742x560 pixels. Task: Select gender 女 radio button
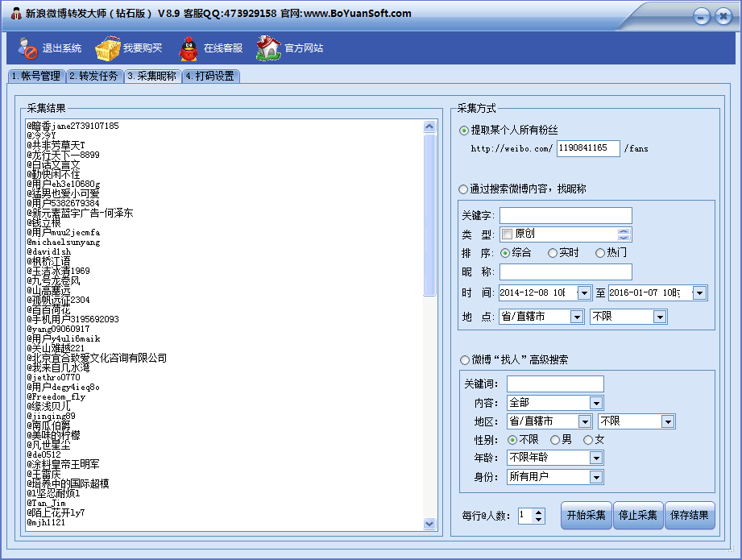[588, 440]
